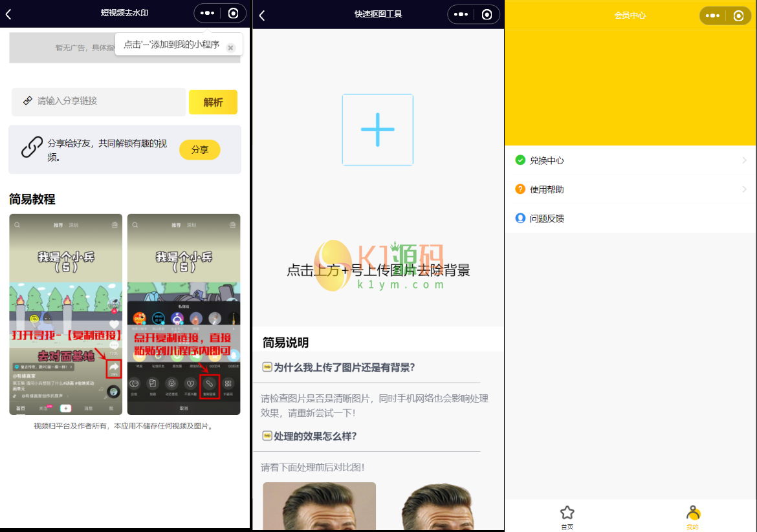Screen dimensions: 757x532
Task: Click the 简易教程 heading
Action: (32, 199)
